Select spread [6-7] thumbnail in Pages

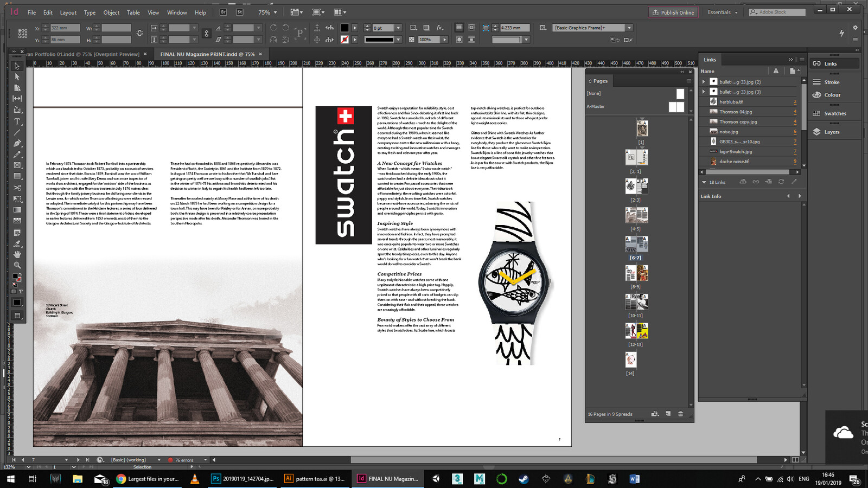pos(636,244)
